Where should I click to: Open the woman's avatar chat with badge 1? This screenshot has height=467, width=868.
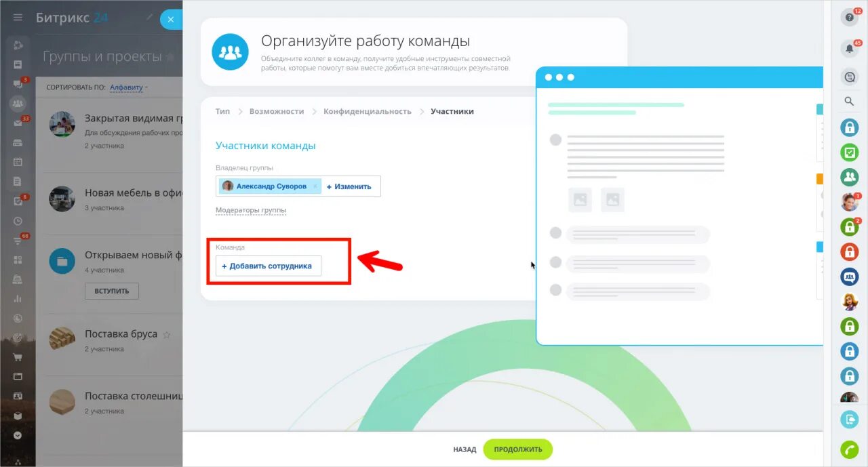pyautogui.click(x=850, y=202)
